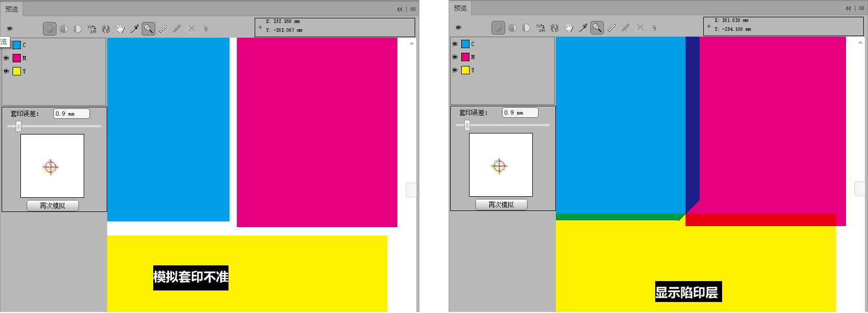Image resolution: width=868 pixels, height=313 pixels.
Task: Collapse the left preview panel with double-arrow
Action: [x=400, y=9]
